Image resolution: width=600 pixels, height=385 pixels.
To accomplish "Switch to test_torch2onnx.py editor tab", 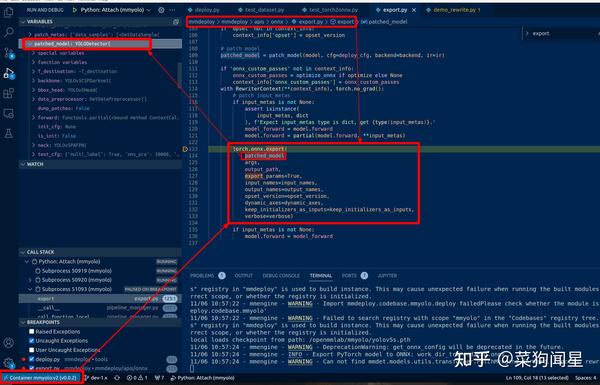I will coord(333,10).
